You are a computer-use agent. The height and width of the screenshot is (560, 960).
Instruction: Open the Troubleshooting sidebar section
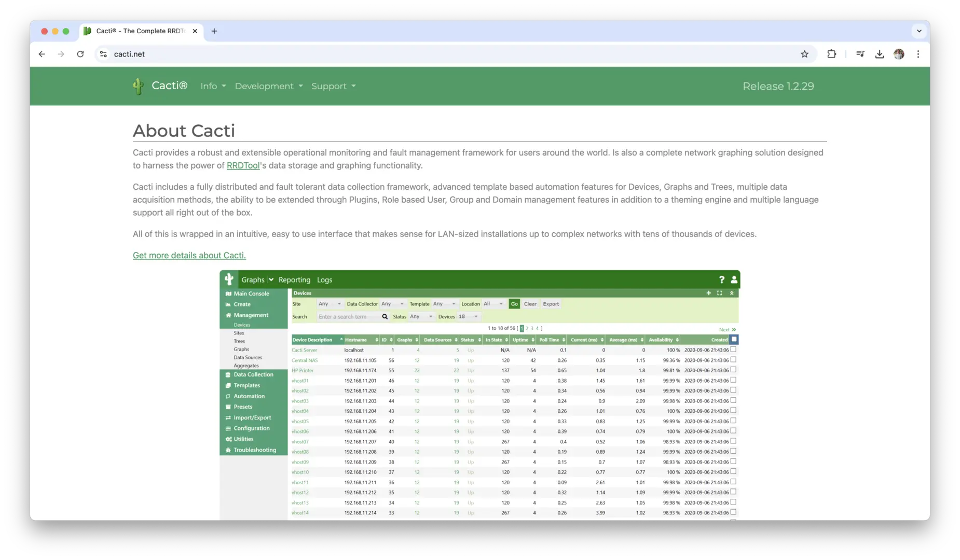pos(255,450)
